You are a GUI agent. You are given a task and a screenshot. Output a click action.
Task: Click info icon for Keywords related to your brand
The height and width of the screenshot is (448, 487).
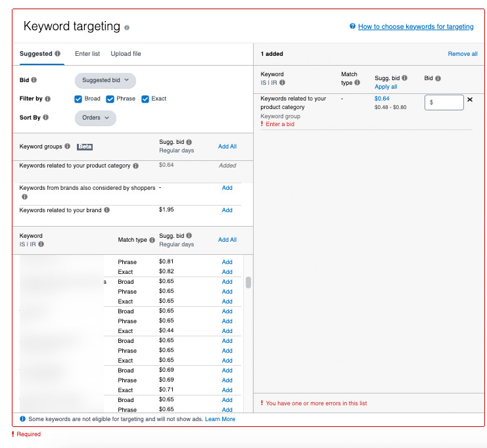click(107, 210)
